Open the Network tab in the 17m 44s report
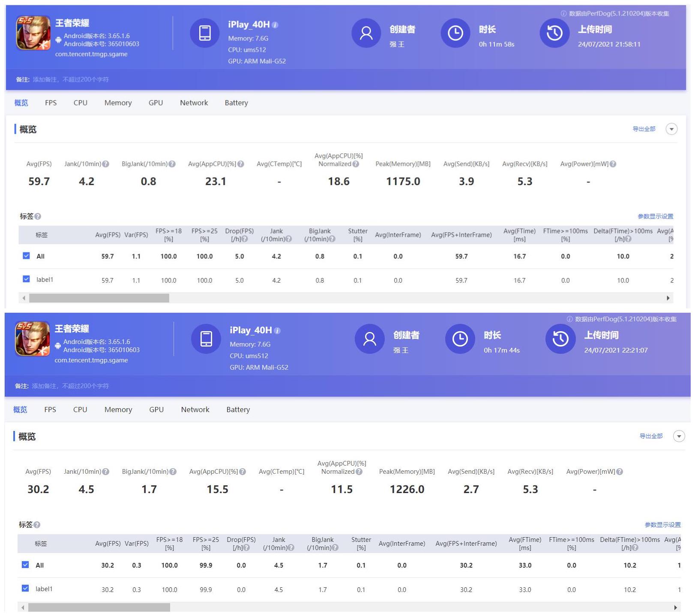 (195, 410)
